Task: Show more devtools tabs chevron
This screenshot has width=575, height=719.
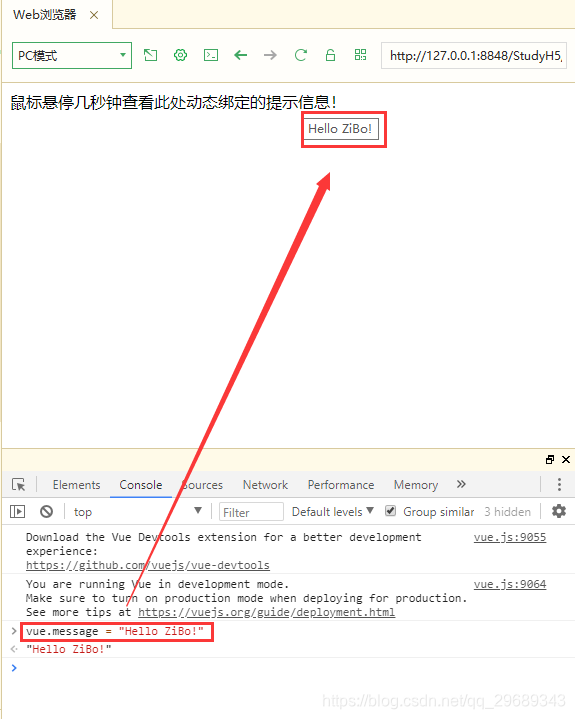Action: click(461, 484)
